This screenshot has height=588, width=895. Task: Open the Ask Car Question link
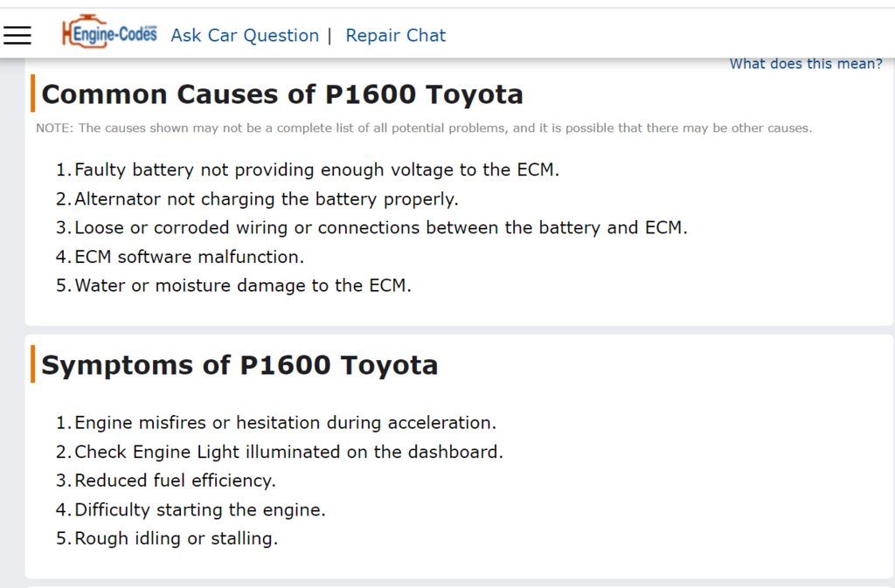point(245,35)
